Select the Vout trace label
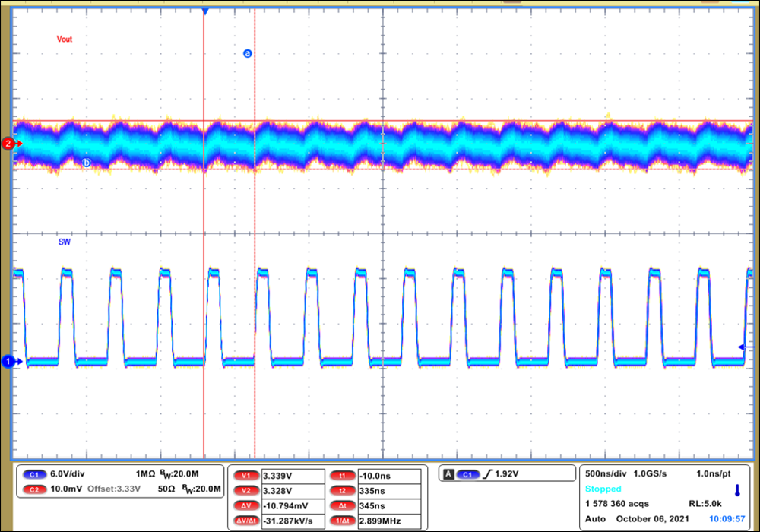 click(x=64, y=39)
